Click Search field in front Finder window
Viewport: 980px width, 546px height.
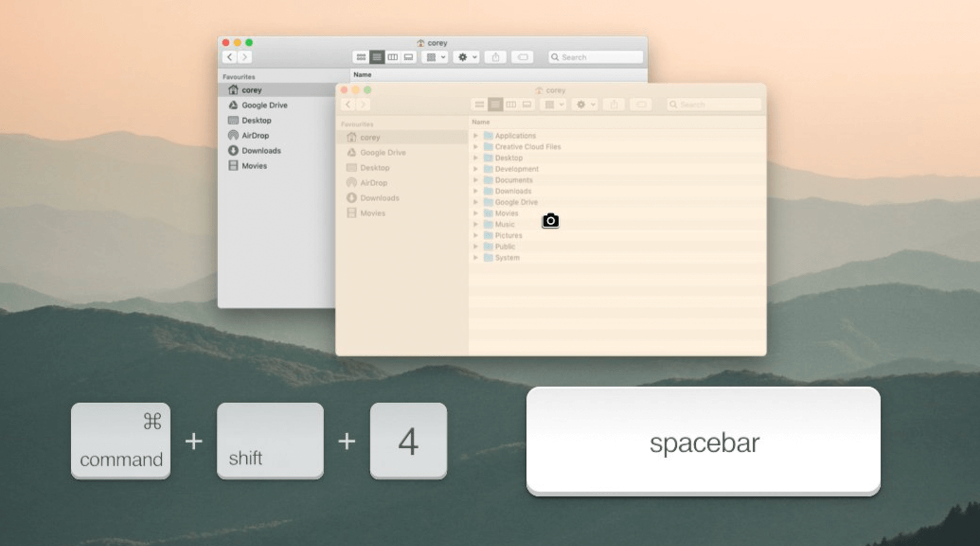(x=714, y=105)
